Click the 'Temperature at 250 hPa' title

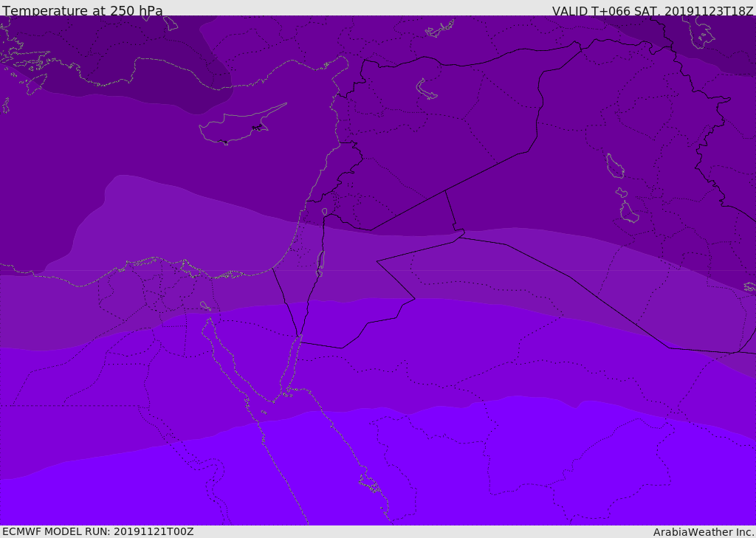(x=83, y=10)
